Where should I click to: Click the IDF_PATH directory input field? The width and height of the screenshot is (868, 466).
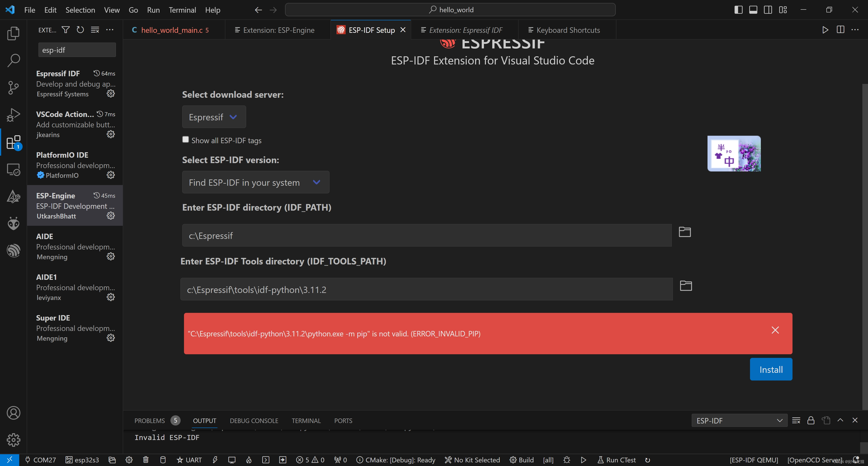427,236
